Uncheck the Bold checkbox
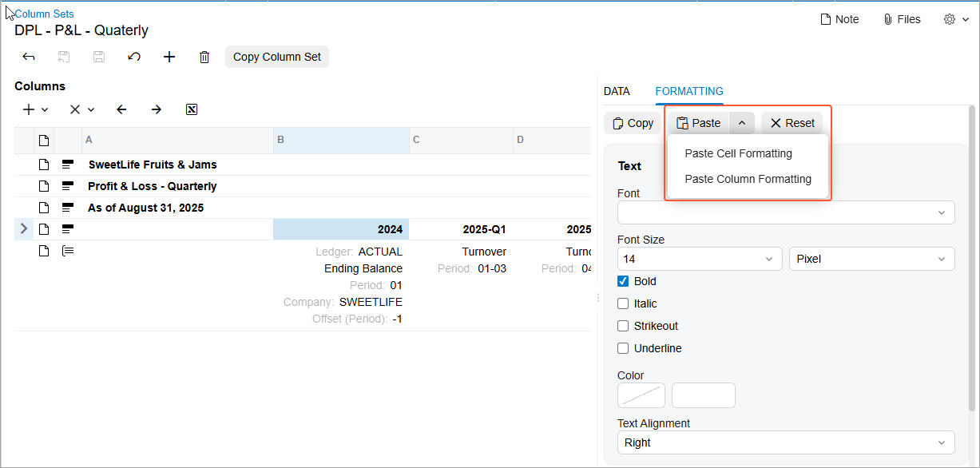 click(x=623, y=281)
